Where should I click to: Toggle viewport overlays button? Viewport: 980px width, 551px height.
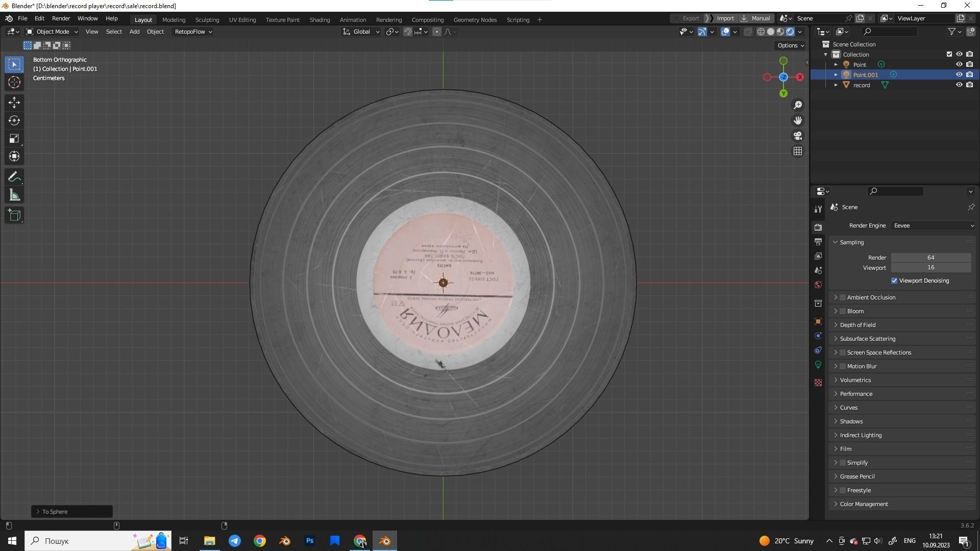(x=725, y=32)
